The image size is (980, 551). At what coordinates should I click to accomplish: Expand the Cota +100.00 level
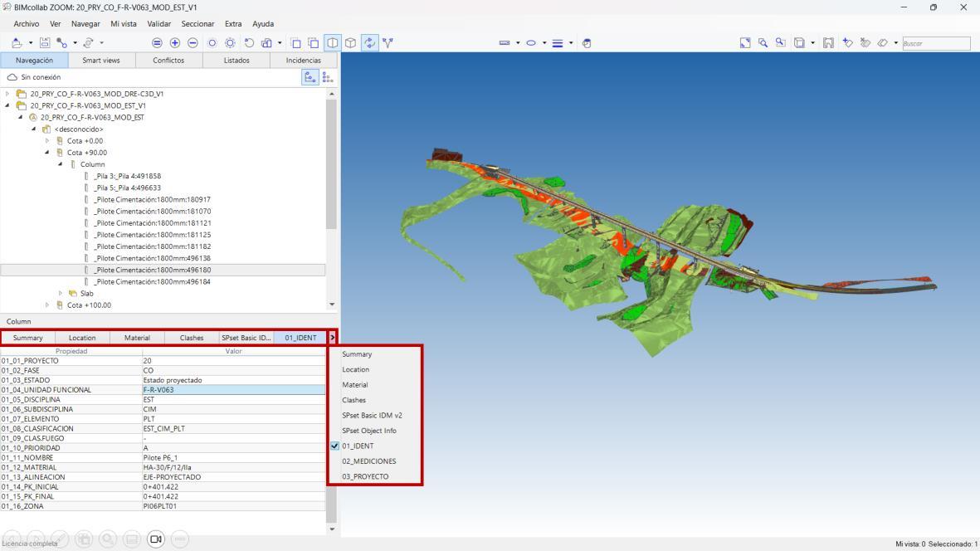click(46, 305)
